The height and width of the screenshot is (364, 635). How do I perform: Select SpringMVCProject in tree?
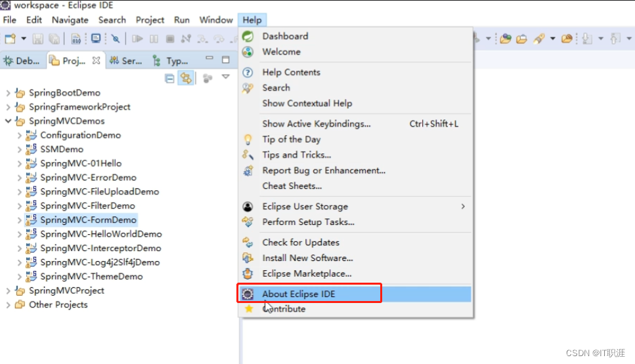click(66, 291)
